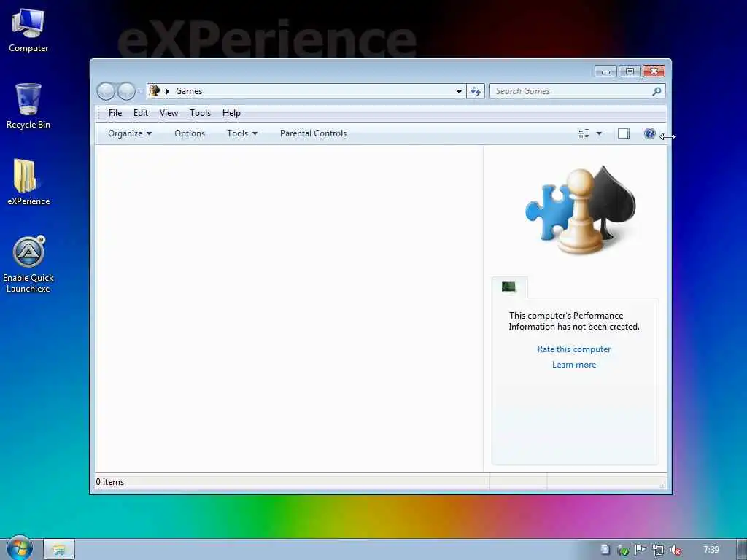
Task: Open the View menu
Action: pyautogui.click(x=169, y=113)
